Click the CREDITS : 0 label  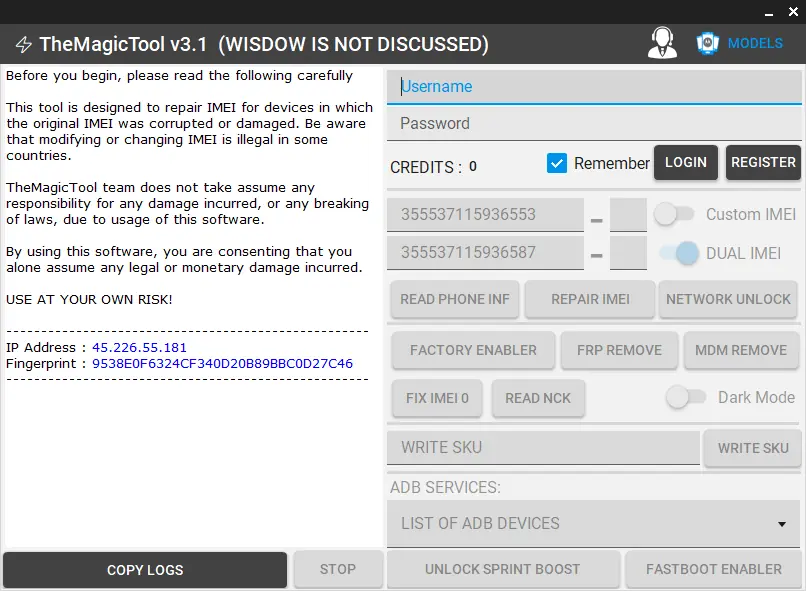[433, 167]
